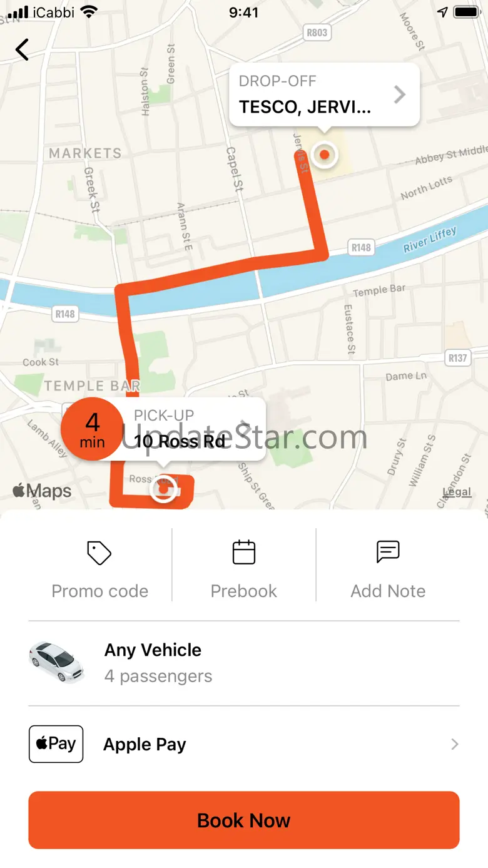Viewport: 488px width, 868px height.
Task: Tap the Add Note speech bubble icon
Action: click(388, 553)
